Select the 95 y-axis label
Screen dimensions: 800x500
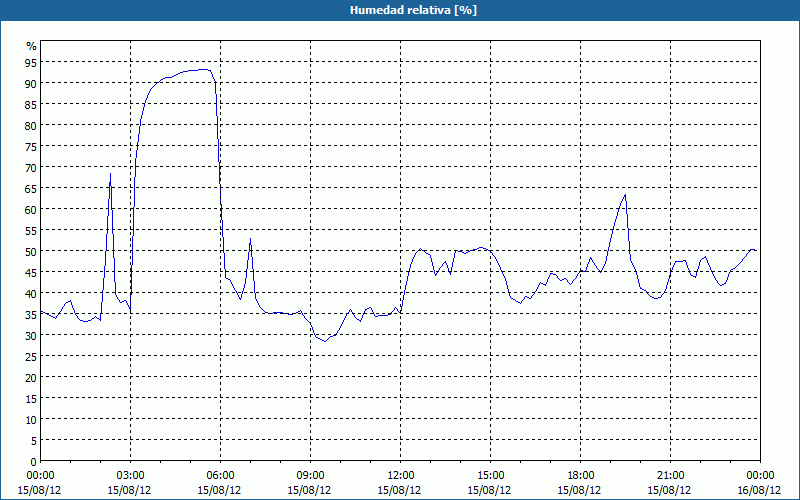click(x=31, y=62)
